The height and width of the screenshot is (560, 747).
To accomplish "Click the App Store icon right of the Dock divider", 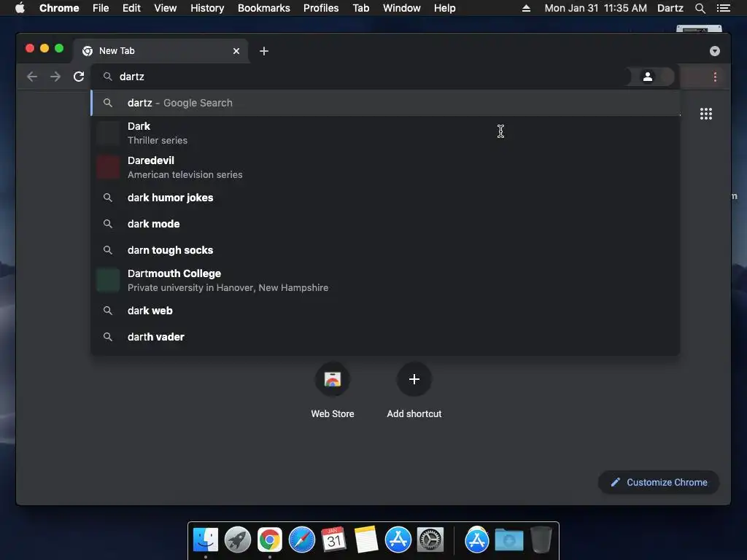I will coord(477,540).
